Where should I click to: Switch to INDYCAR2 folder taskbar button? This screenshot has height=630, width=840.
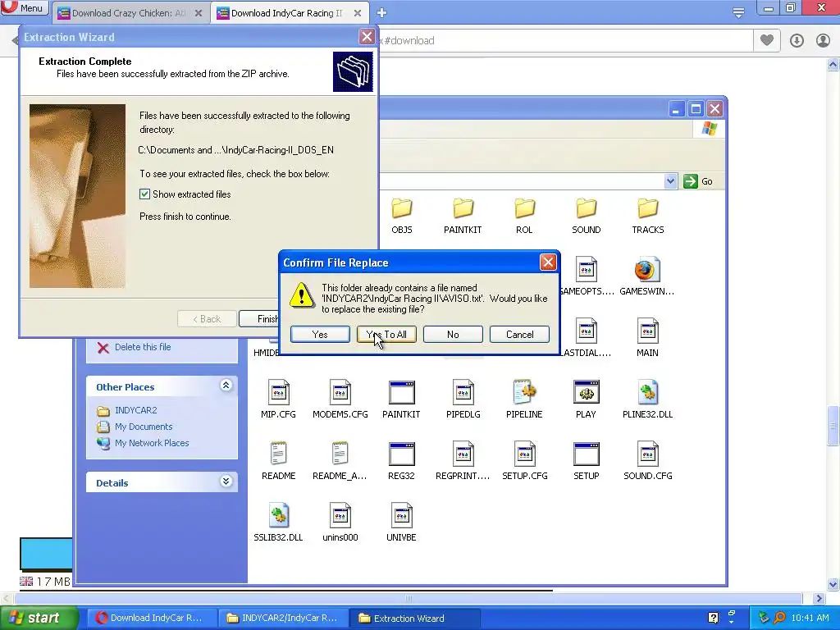click(x=283, y=619)
